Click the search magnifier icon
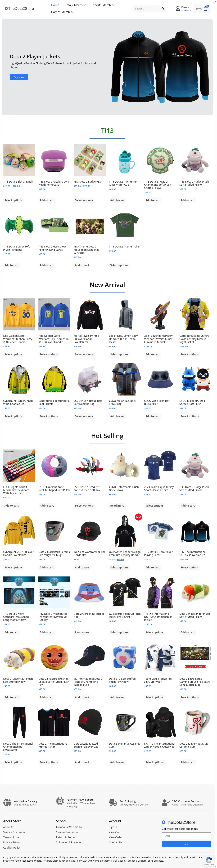217x868 pixels. point(163,8)
